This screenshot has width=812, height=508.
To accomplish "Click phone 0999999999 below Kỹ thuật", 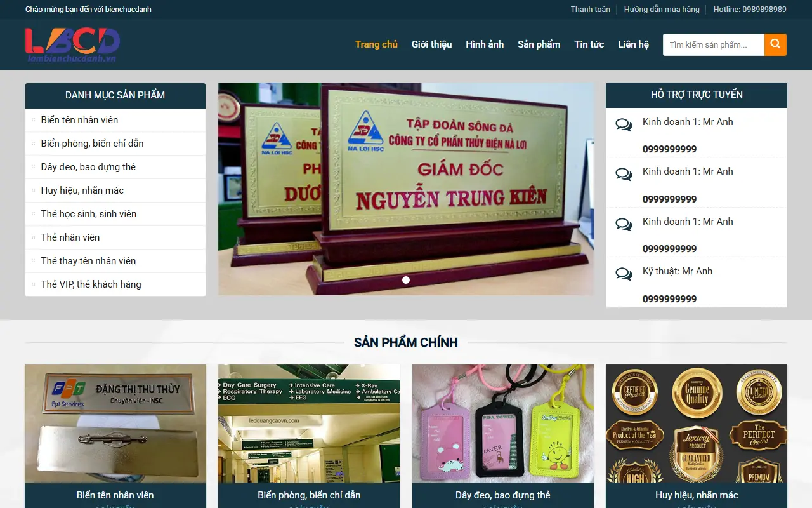I will click(670, 299).
